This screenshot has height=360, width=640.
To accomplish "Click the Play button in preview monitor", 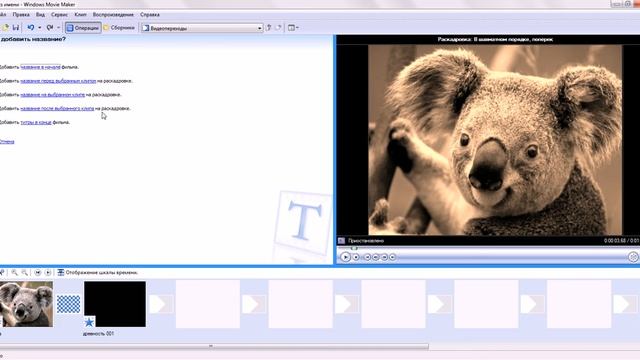I will [x=345, y=257].
